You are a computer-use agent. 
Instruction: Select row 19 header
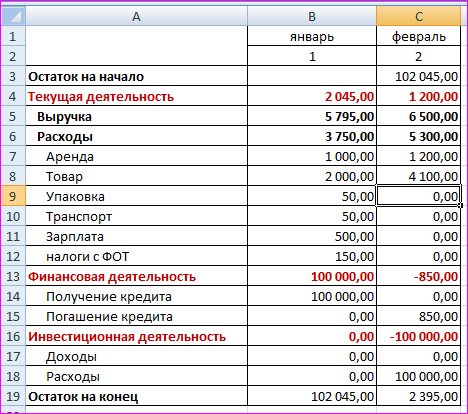point(13,396)
